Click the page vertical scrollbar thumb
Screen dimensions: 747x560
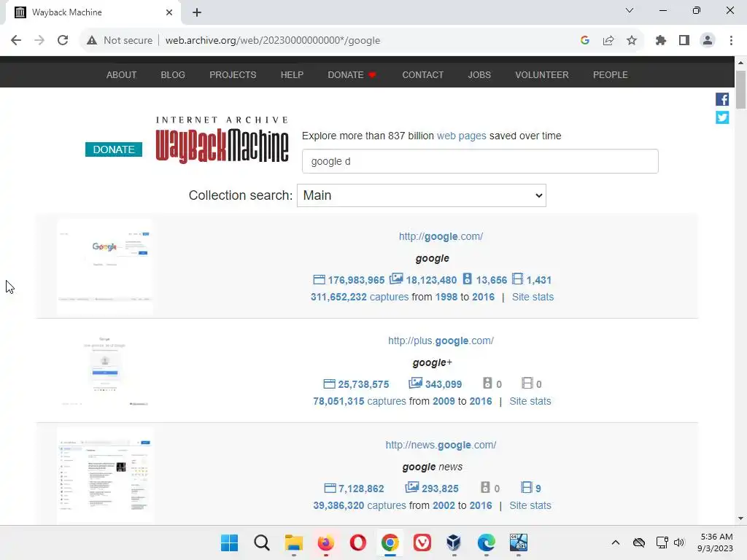click(x=740, y=90)
